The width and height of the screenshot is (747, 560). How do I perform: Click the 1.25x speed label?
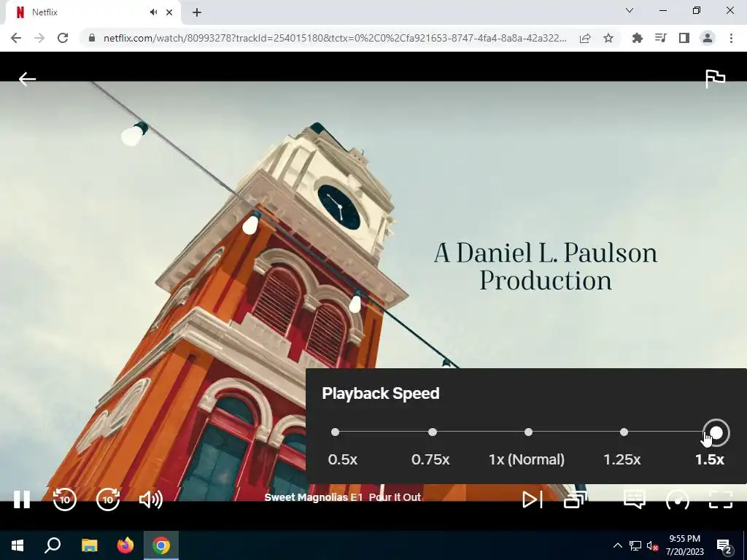(x=622, y=459)
